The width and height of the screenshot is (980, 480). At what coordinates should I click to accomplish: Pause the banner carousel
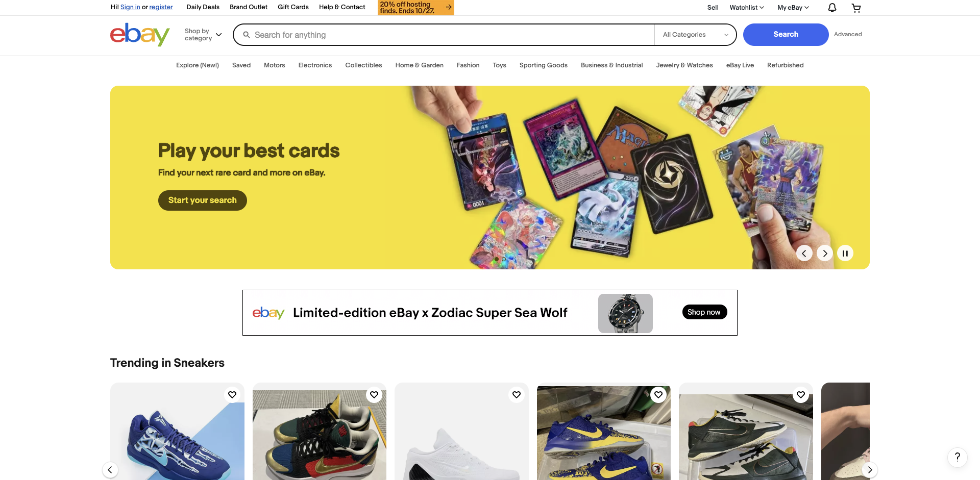[845, 253]
